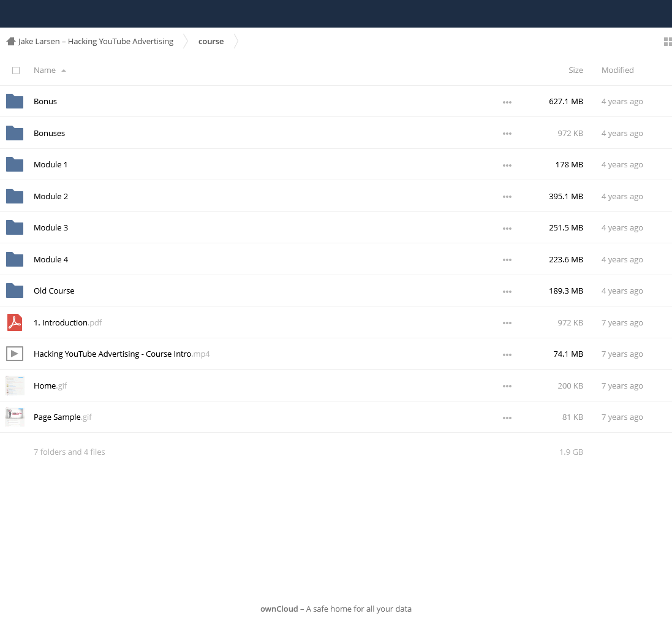Screen dimensions: 672x627
Task: Click the home icon in breadcrumb
Action: pyautogui.click(x=11, y=41)
